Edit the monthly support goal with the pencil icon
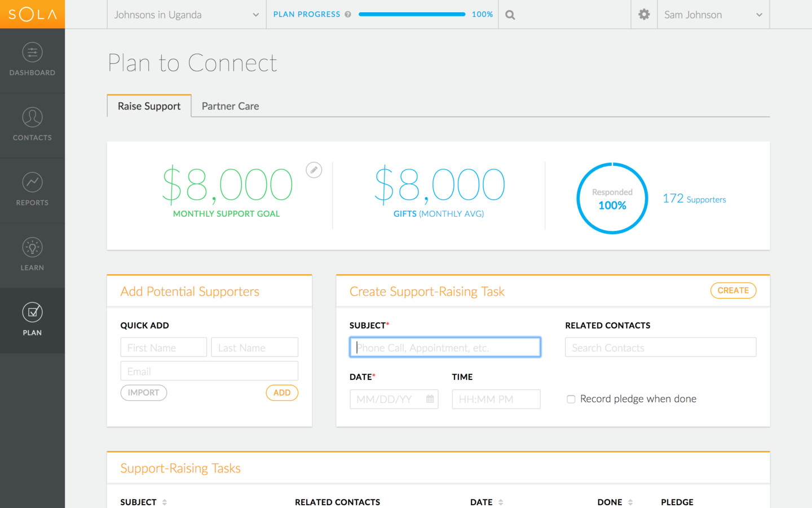This screenshot has height=508, width=812. coord(314,169)
